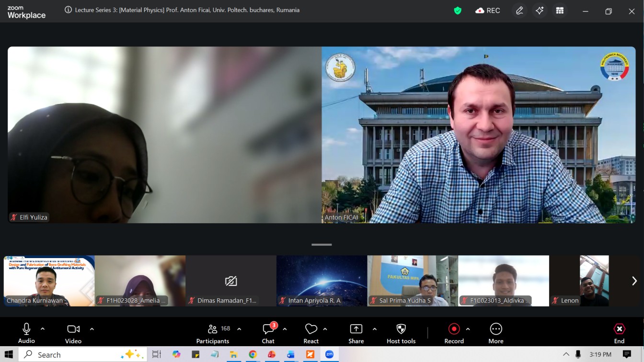The image size is (644, 362).
Task: End the meeting
Action: [x=619, y=333]
